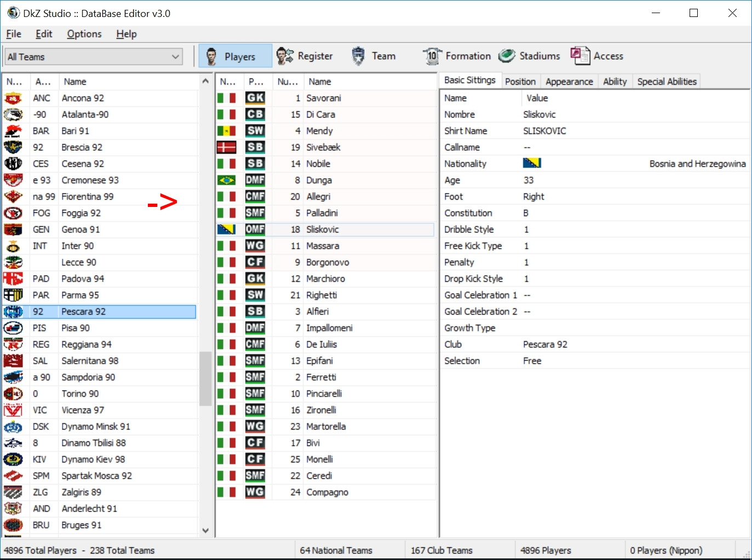
Task: Click the Cesena 92 team crest
Action: (x=13, y=164)
